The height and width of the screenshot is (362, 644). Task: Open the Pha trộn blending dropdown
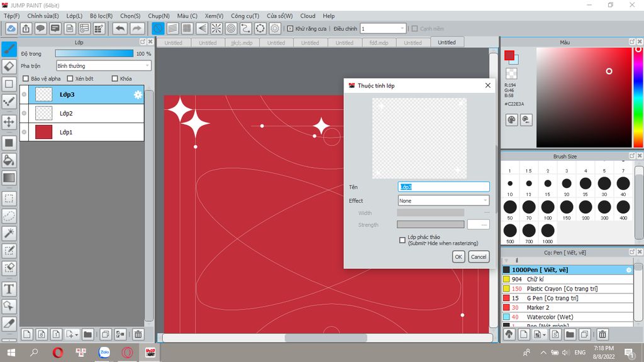(104, 65)
